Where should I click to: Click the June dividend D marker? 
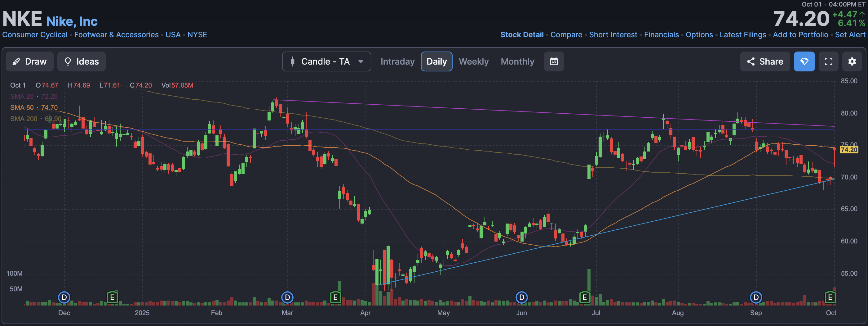click(x=521, y=297)
